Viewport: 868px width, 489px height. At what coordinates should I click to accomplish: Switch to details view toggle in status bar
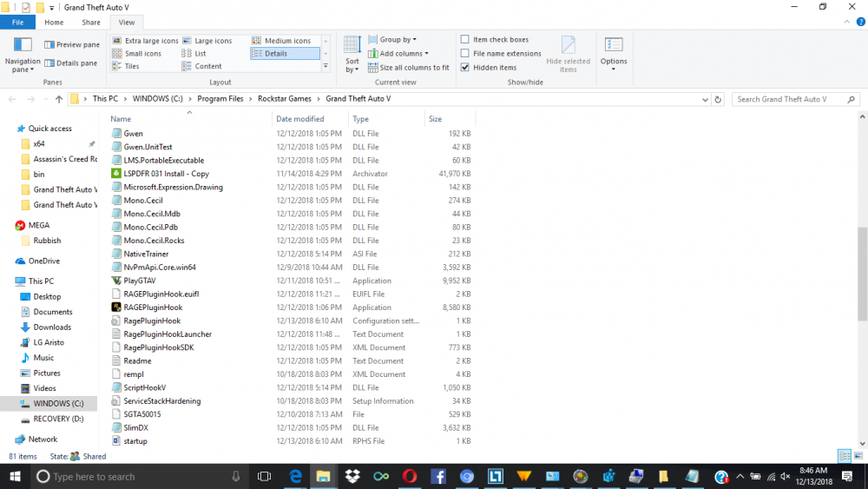[x=845, y=456]
